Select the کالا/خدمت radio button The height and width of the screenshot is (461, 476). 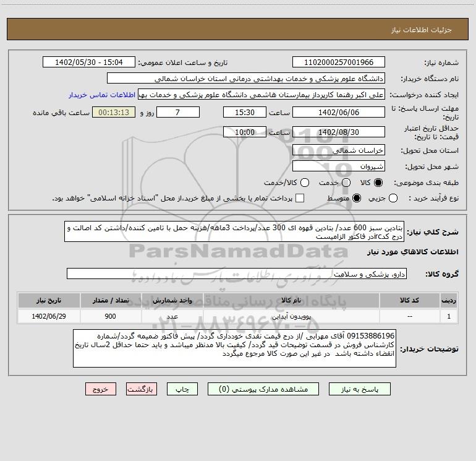point(305,183)
